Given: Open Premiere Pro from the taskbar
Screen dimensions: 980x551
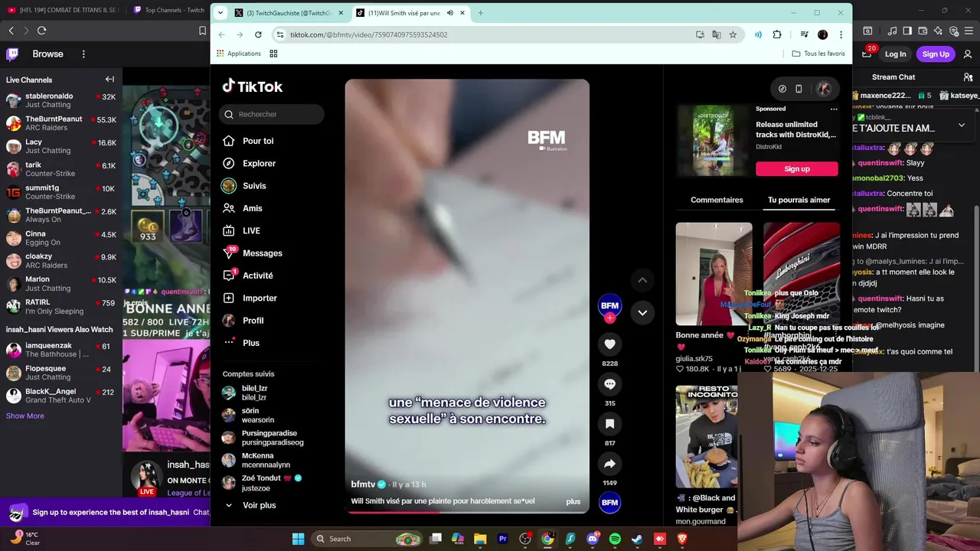Looking at the screenshot, I should tap(503, 539).
